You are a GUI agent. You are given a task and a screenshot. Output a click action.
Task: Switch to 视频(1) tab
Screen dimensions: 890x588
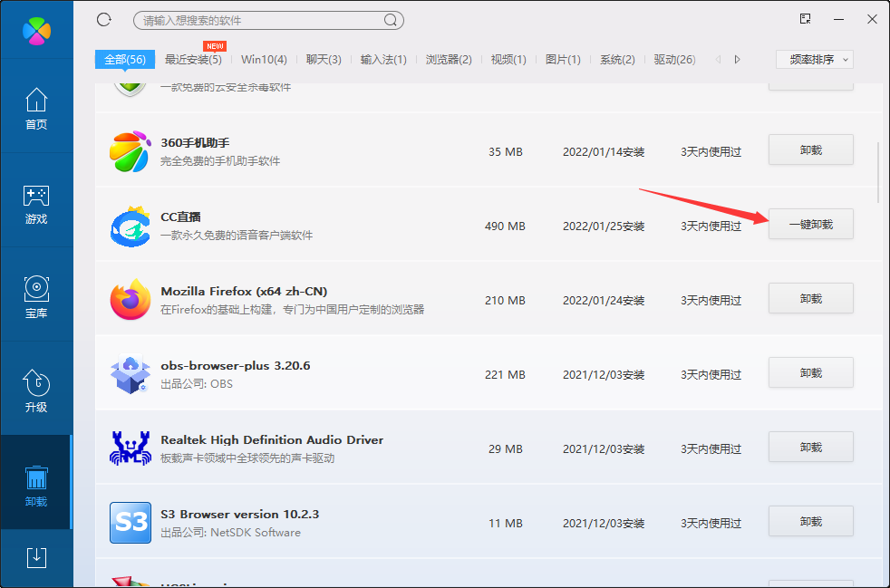508,60
